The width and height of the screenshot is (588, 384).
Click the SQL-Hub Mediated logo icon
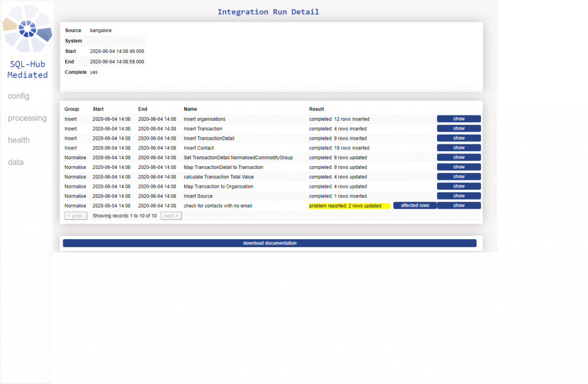[x=27, y=29]
